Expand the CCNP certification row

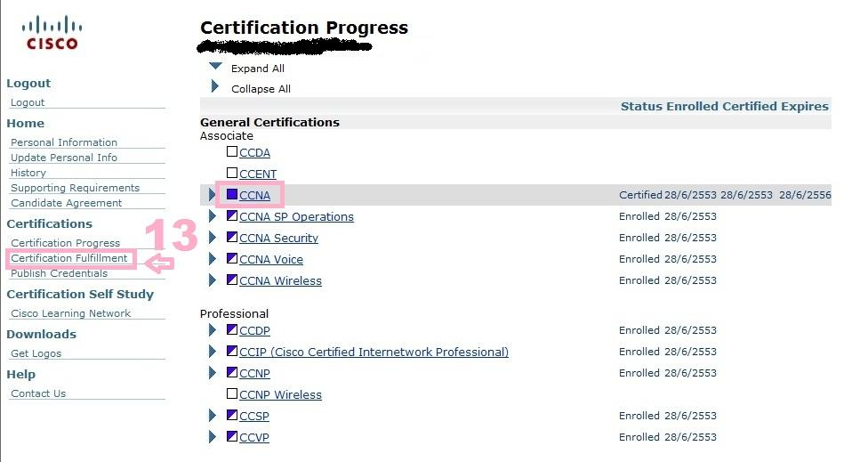pos(213,372)
